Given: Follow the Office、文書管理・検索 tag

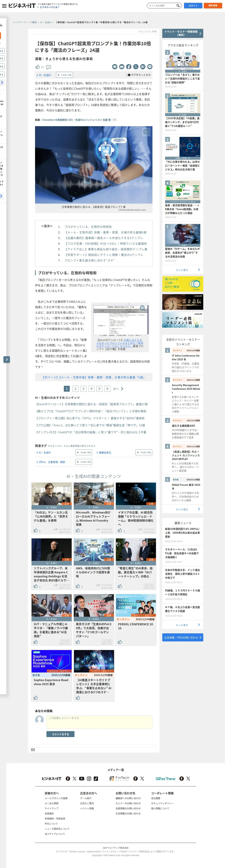Looking at the screenshot, I should pos(84,462).
